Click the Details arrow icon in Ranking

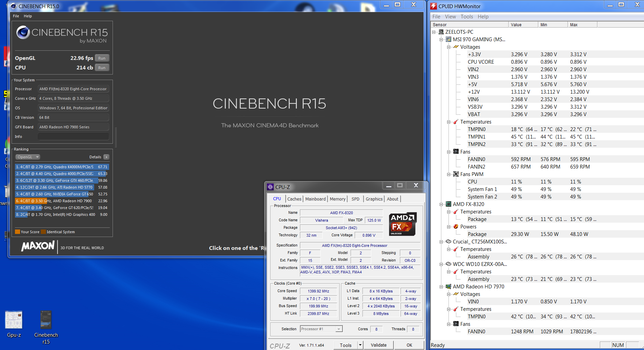[x=106, y=157]
